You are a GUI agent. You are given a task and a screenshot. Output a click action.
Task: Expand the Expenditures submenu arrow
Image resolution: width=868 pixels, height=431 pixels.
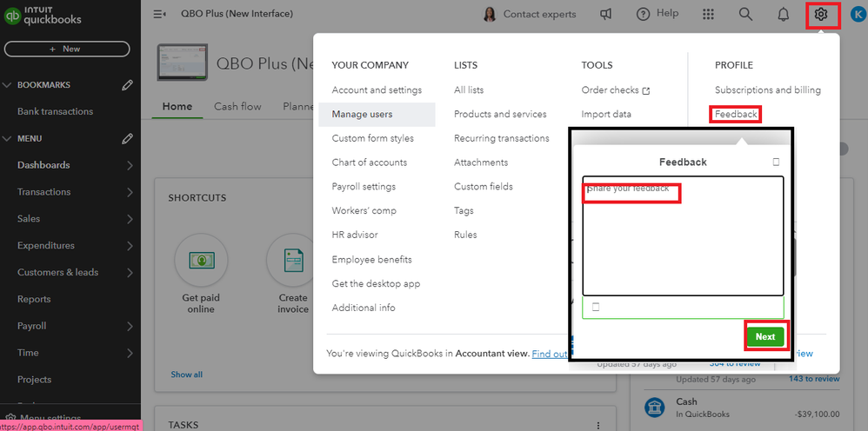coord(130,245)
